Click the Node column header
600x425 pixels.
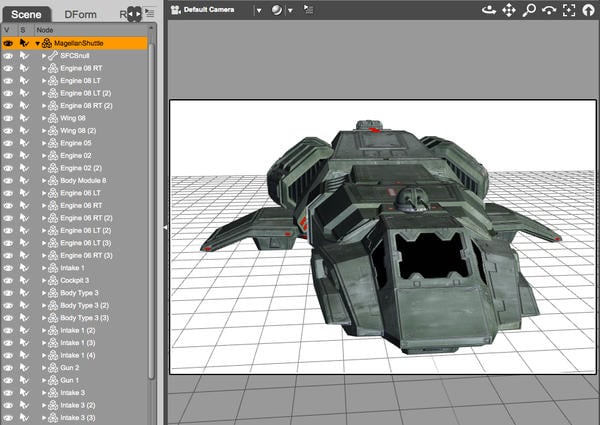(x=45, y=30)
